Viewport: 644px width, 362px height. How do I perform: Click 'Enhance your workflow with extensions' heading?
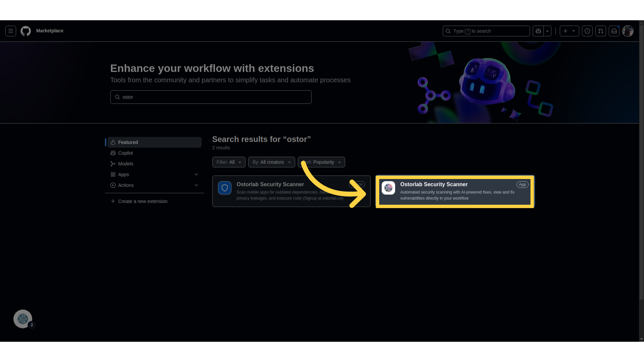(x=212, y=68)
